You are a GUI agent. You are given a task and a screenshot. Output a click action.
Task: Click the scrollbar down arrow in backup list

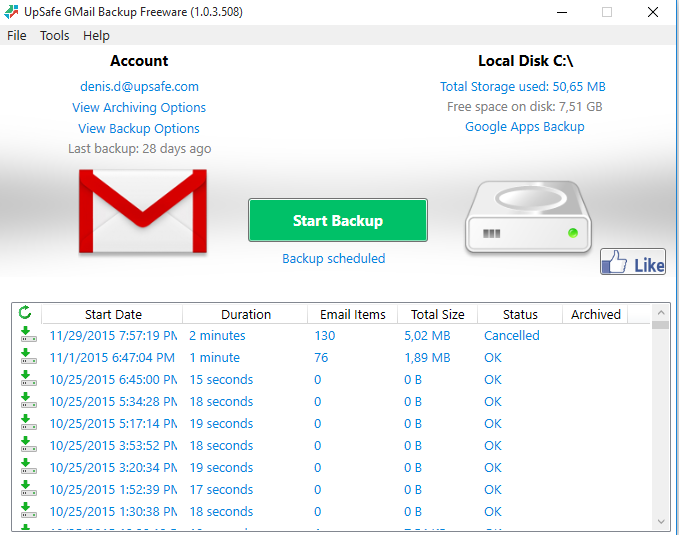660,521
